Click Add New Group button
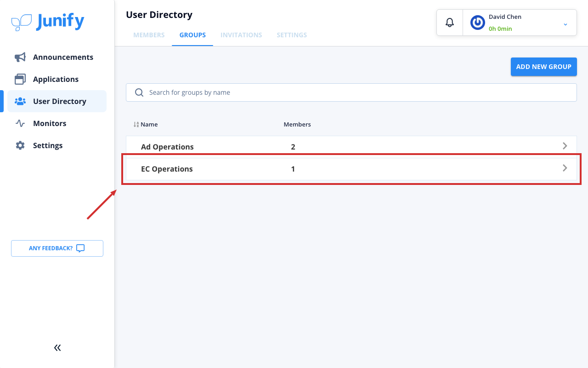This screenshot has width=588, height=368. point(544,67)
